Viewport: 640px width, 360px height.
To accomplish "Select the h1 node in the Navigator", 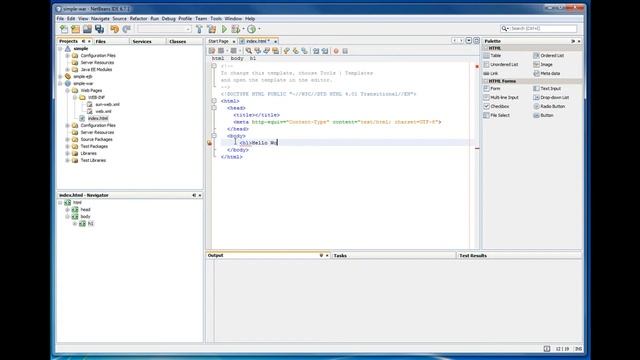I will point(91,224).
